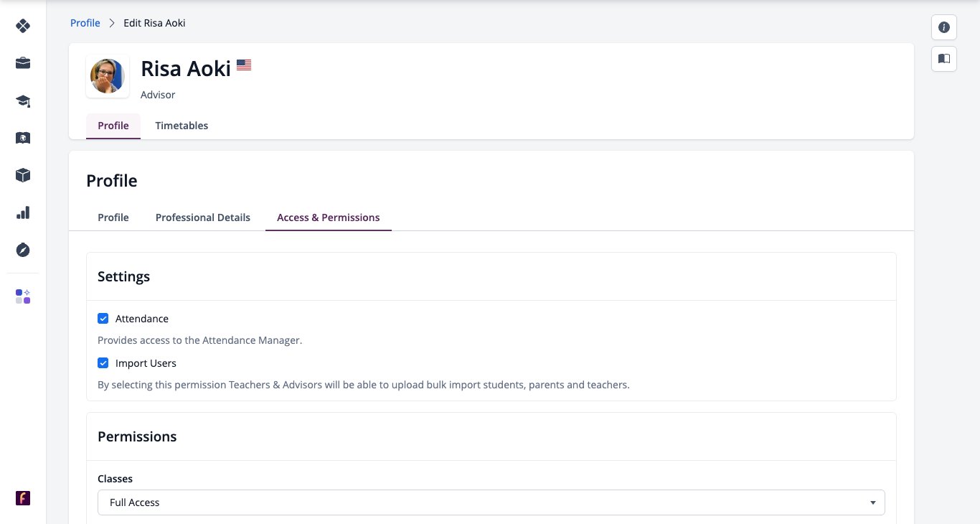The width and height of the screenshot is (980, 524).
Task: Uncheck the Attendance checkbox
Action: pos(103,319)
